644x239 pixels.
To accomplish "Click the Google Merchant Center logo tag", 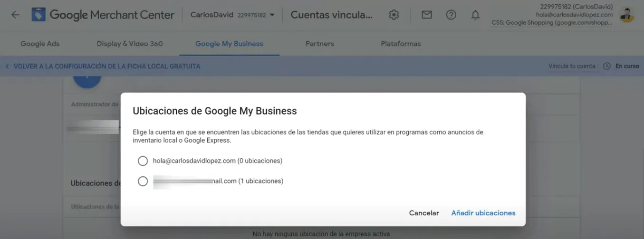I will tap(38, 15).
